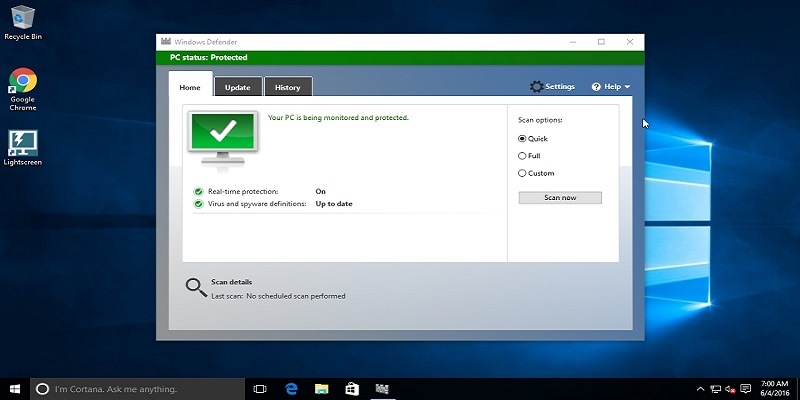Show hidden system tray icons
Viewport: 800px width, 400px height.
[x=699, y=388]
